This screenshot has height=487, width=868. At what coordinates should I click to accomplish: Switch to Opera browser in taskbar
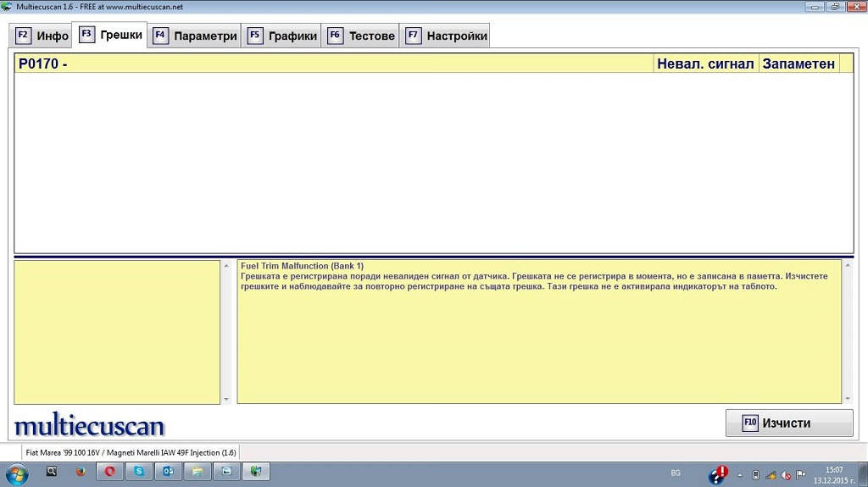[x=110, y=472]
